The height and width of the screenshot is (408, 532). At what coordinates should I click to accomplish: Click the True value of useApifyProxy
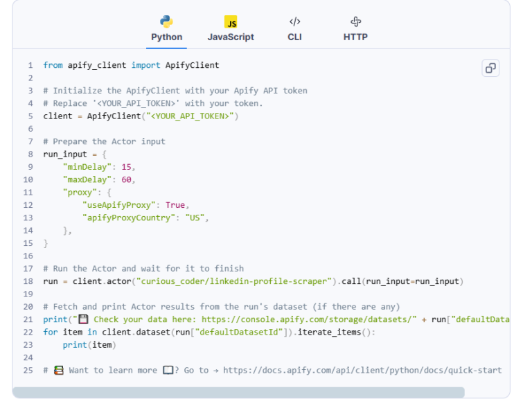pyautogui.click(x=175, y=205)
